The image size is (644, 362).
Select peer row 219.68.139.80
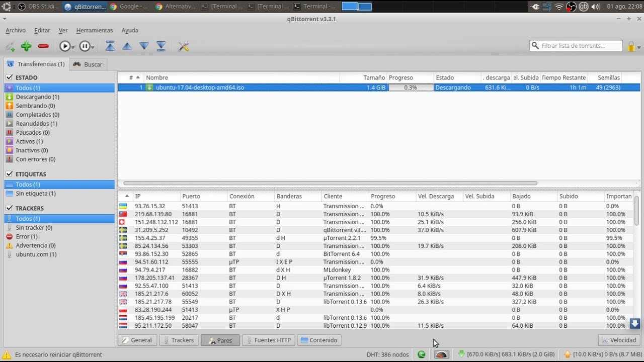coord(376,214)
